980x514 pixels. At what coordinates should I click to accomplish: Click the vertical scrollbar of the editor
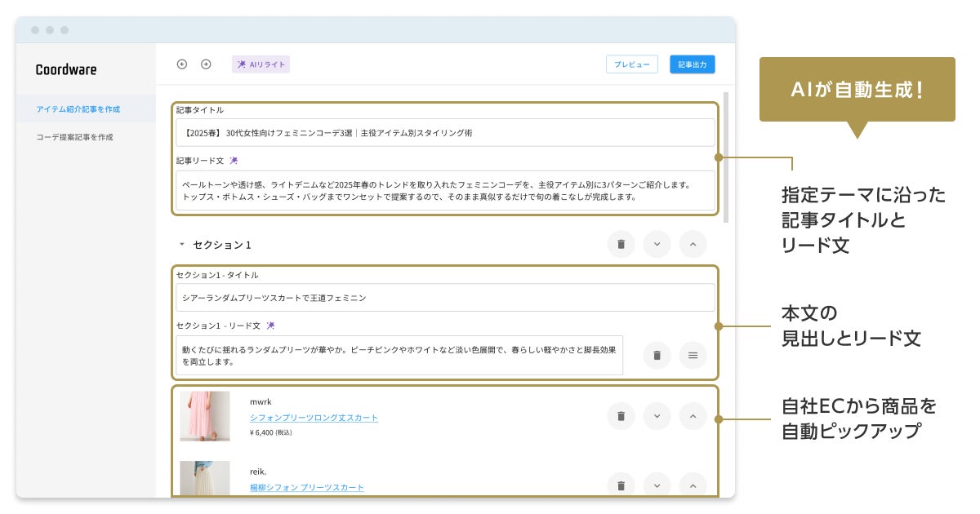726,159
